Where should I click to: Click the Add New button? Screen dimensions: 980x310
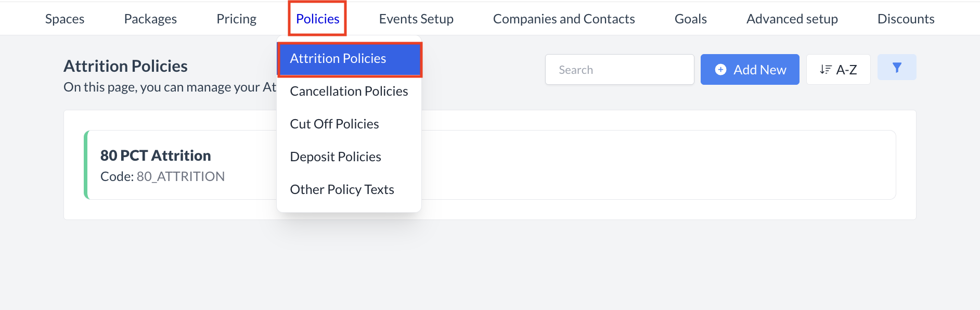click(750, 69)
